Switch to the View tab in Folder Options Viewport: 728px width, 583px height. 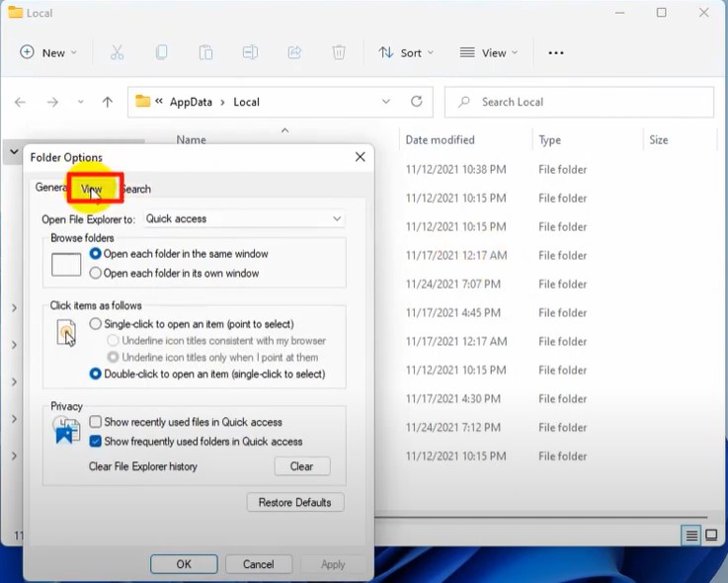click(x=92, y=189)
